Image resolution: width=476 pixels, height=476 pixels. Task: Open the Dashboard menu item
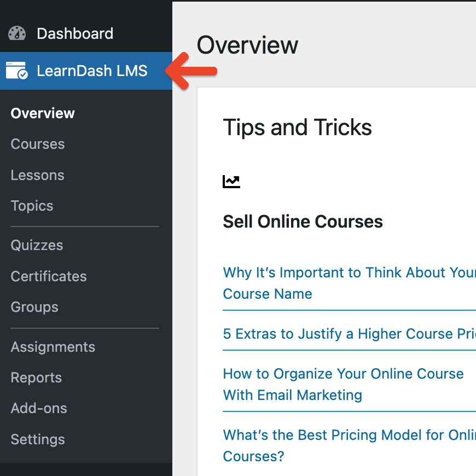(x=75, y=33)
